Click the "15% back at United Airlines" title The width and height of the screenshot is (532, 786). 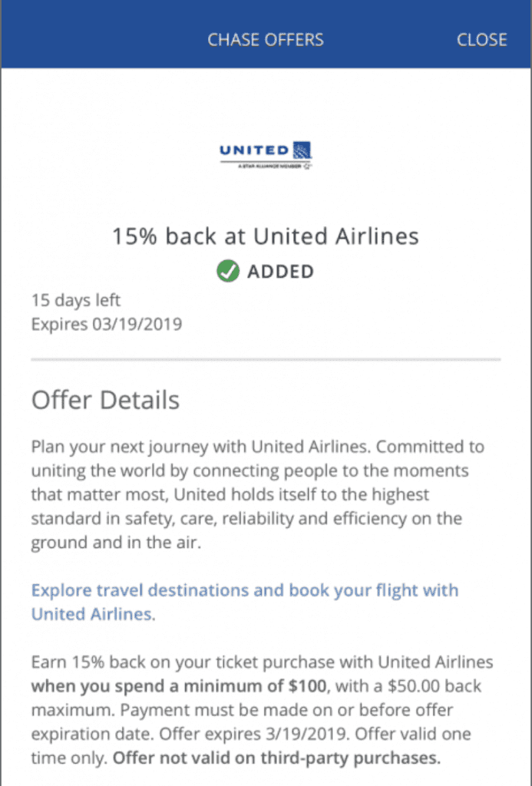[x=266, y=236]
